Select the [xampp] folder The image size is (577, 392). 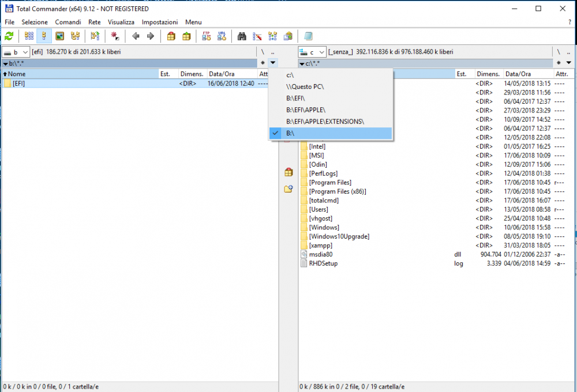tap(437, 245)
